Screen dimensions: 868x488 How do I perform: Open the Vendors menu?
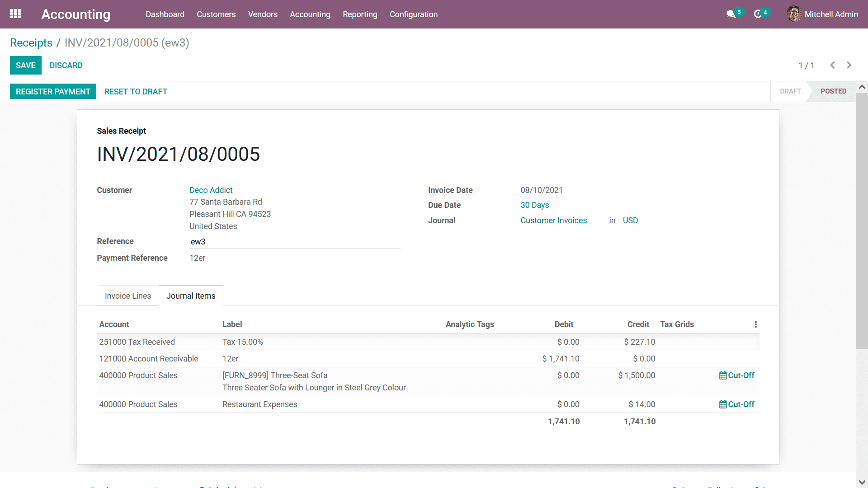[263, 14]
